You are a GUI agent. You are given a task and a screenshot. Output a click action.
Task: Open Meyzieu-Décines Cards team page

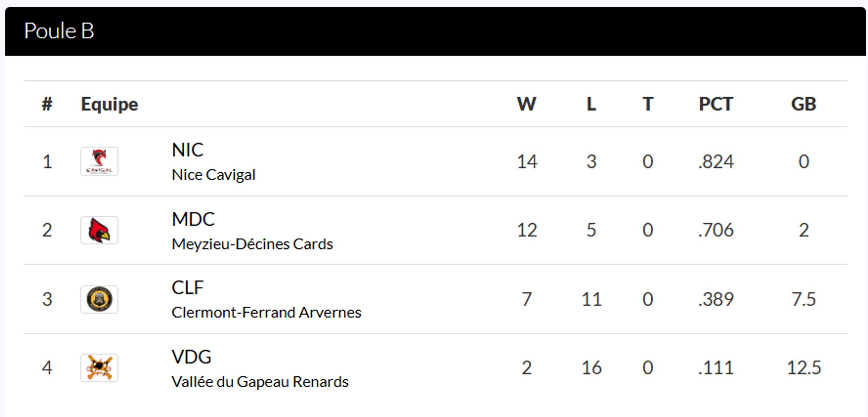tap(252, 244)
